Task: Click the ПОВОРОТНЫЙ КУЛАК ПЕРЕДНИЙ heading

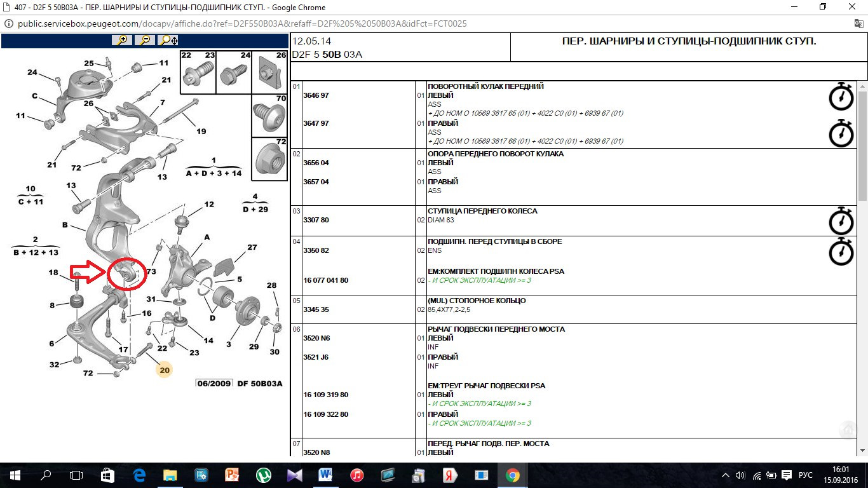Action: tap(486, 86)
